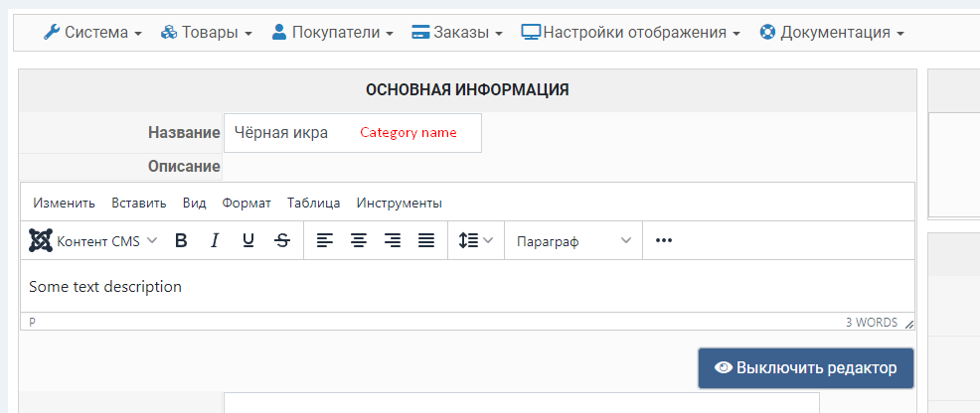Show more toolbar options (three dots)
The height and width of the screenshot is (413, 980).
pyautogui.click(x=664, y=240)
